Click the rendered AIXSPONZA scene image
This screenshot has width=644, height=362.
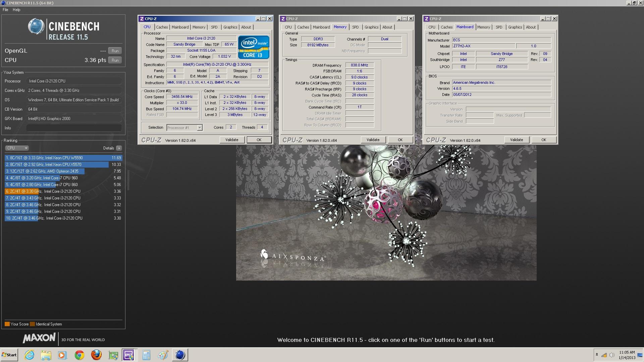[386, 213]
